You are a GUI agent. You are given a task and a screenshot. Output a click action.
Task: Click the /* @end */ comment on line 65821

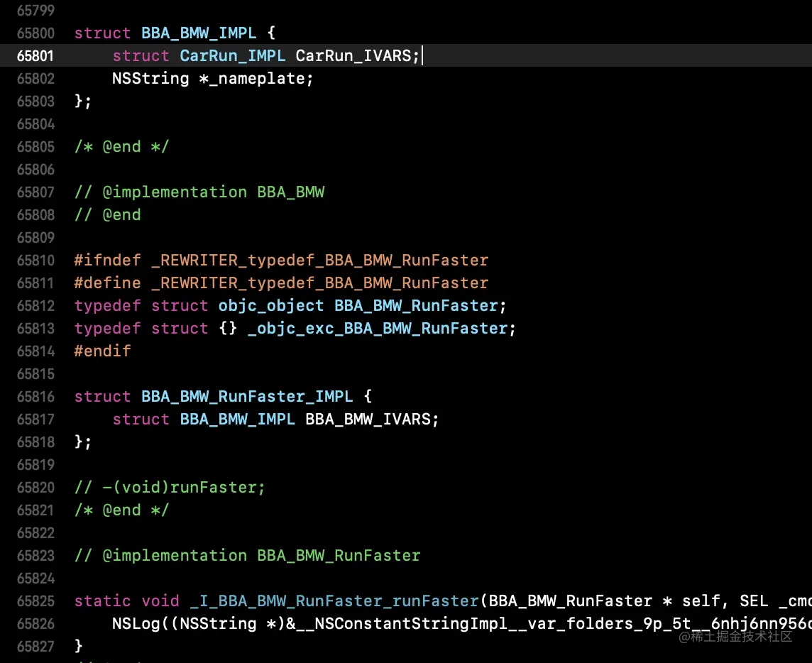pyautogui.click(x=121, y=510)
